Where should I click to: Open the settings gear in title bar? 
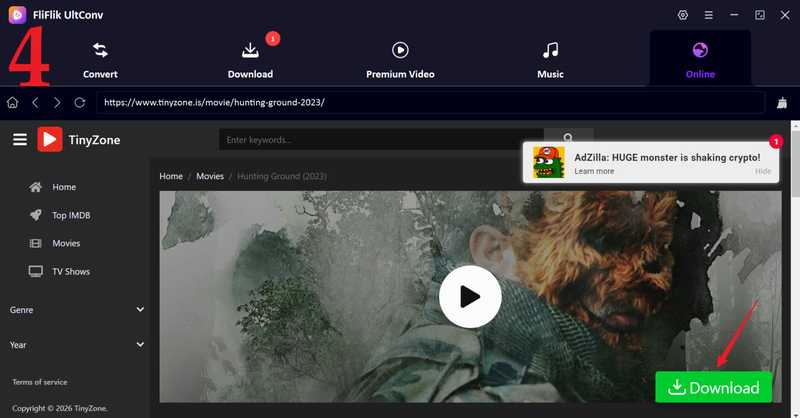click(x=683, y=15)
